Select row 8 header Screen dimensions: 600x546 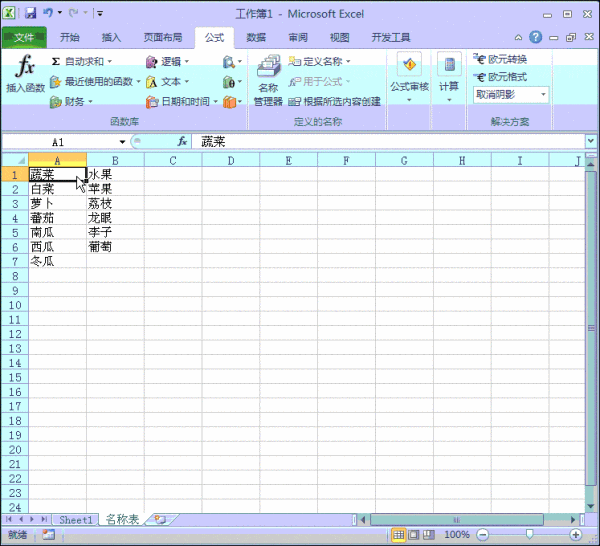click(x=15, y=276)
